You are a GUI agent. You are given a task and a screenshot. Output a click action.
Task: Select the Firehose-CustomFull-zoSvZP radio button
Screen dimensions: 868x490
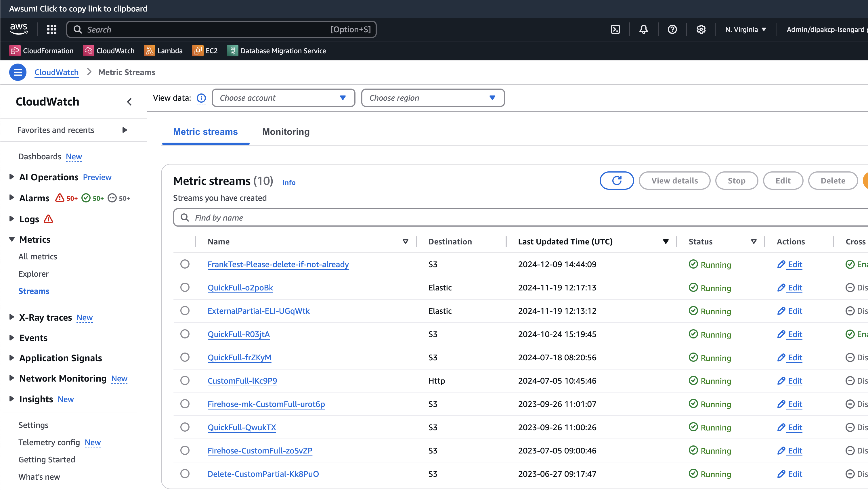point(185,450)
